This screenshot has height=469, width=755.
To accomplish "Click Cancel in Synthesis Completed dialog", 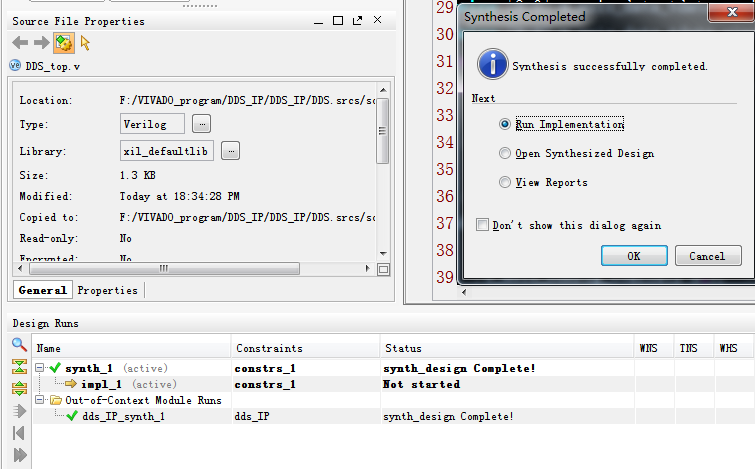I will pyautogui.click(x=707, y=256).
